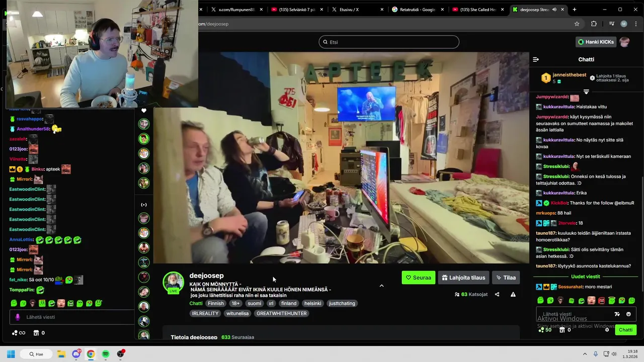Open the Windows Start menu
This screenshot has width=644, height=362.
pyautogui.click(x=11, y=354)
